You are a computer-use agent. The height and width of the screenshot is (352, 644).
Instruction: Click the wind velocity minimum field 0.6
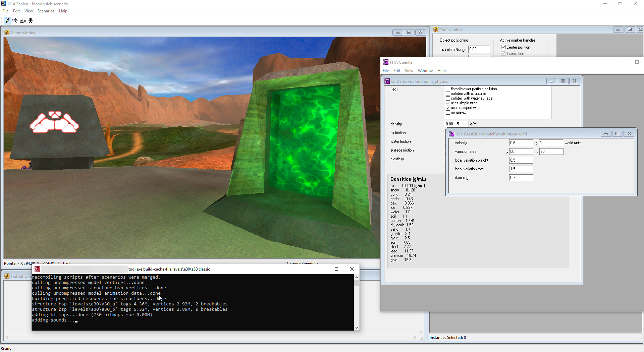(521, 143)
